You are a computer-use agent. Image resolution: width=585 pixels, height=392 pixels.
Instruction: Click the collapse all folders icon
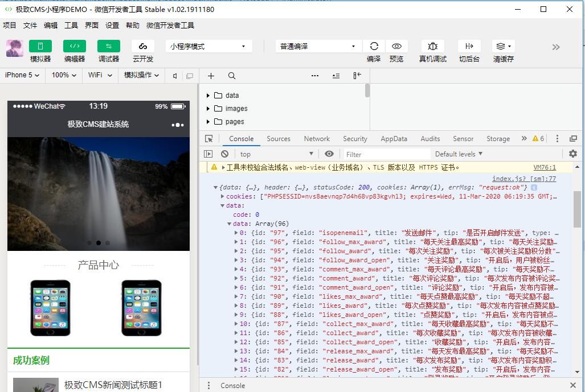pyautogui.click(x=336, y=76)
